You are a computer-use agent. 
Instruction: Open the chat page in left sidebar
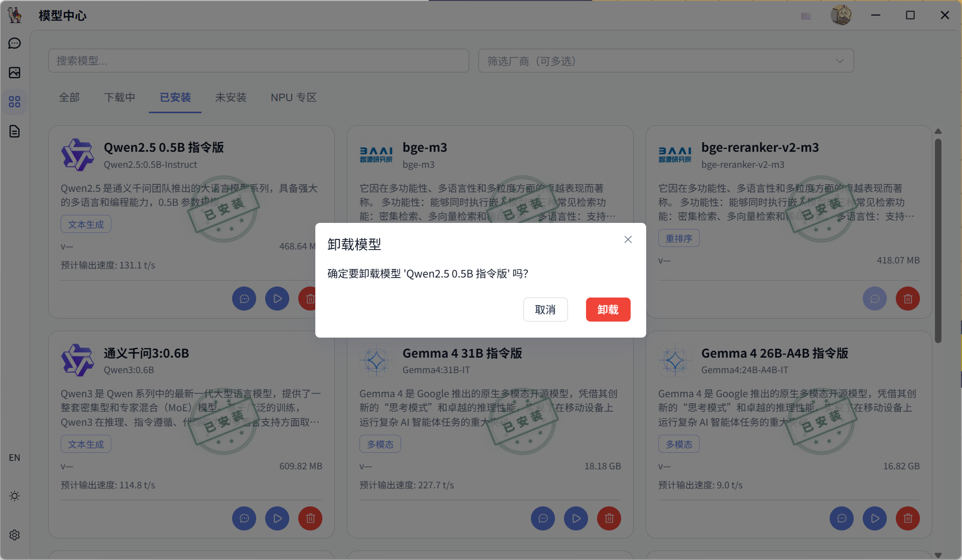pyautogui.click(x=15, y=44)
